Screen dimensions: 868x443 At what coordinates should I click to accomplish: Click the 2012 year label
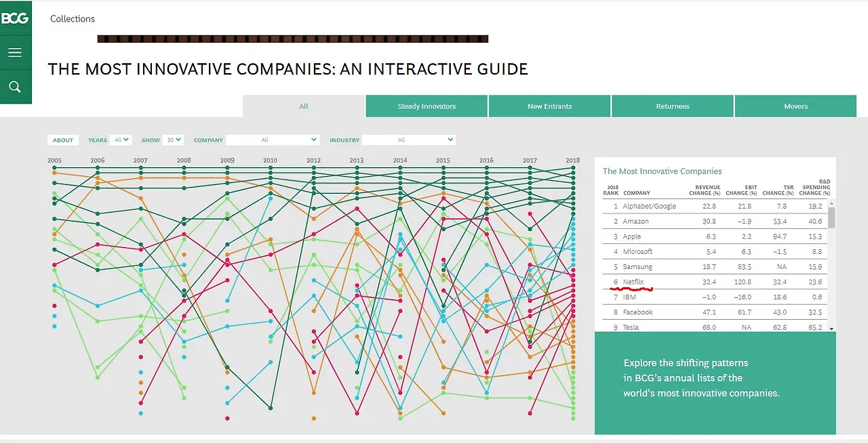(313, 161)
